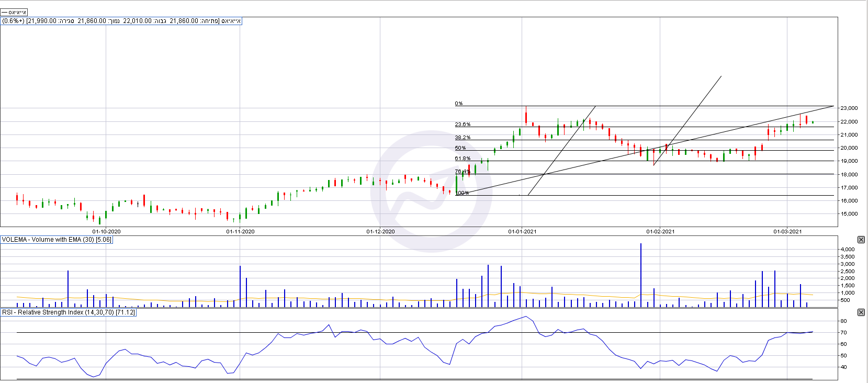Select the 76.4% Fibonacci level label
The image size is (868, 383).
(x=463, y=172)
